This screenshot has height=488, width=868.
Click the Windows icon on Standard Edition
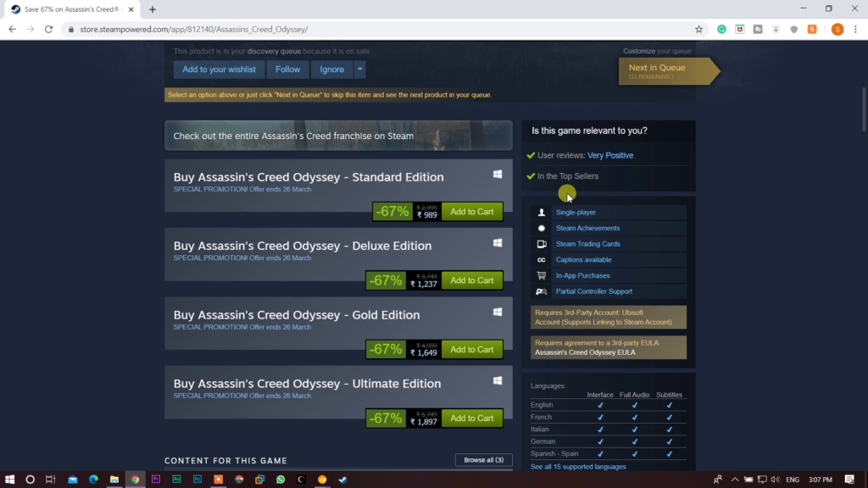click(498, 175)
